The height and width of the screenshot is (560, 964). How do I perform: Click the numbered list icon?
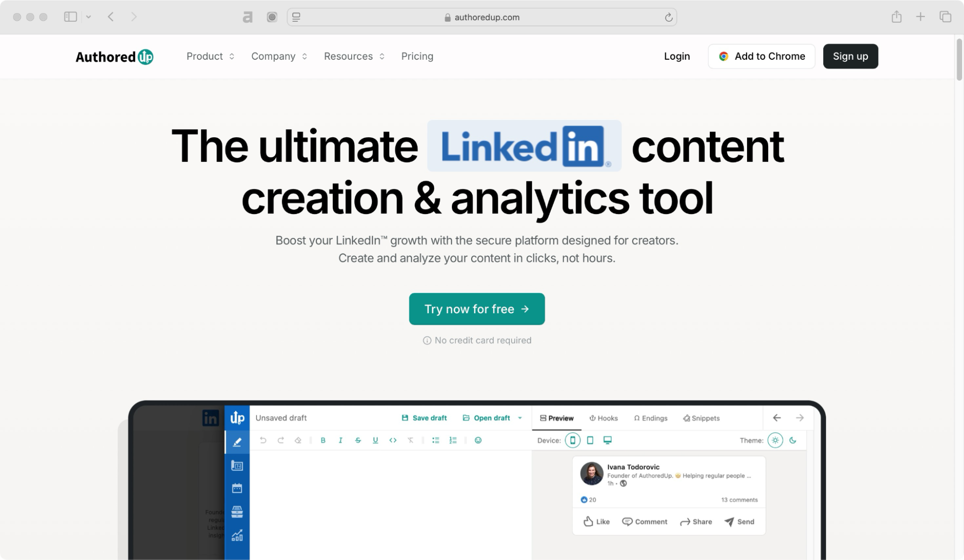click(x=452, y=440)
